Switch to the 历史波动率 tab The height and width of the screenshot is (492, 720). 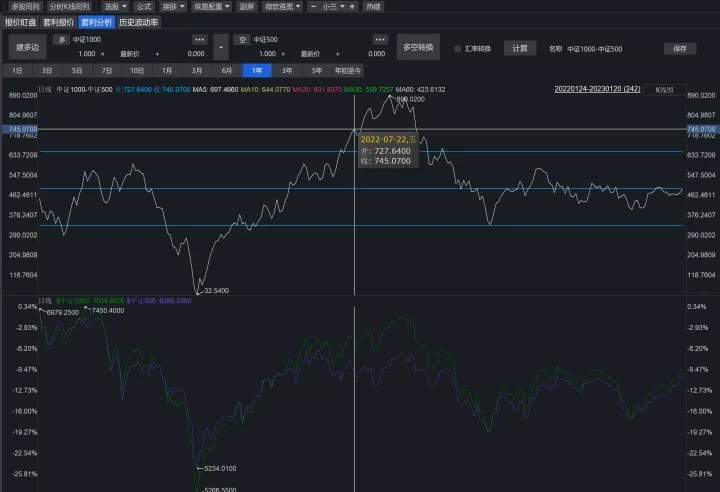pos(138,21)
